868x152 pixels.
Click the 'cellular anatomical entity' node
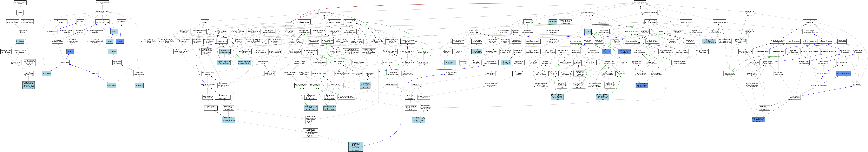(102, 12)
